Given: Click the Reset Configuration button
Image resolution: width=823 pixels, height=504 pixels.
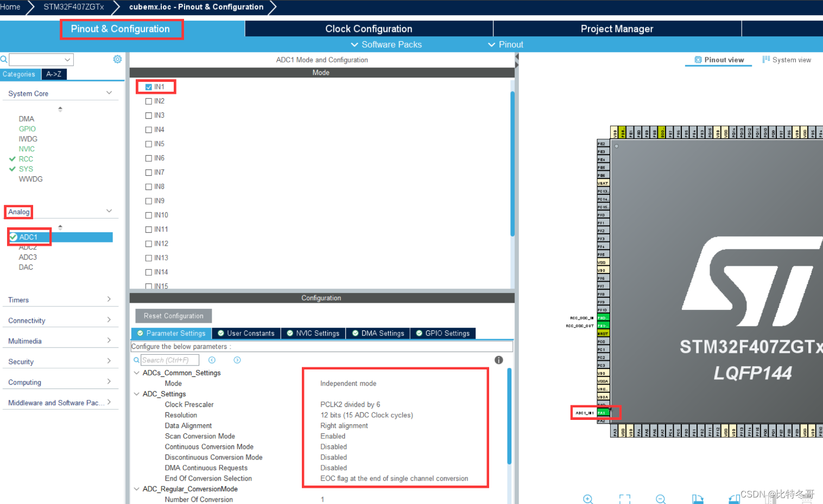Looking at the screenshot, I should coord(174,316).
